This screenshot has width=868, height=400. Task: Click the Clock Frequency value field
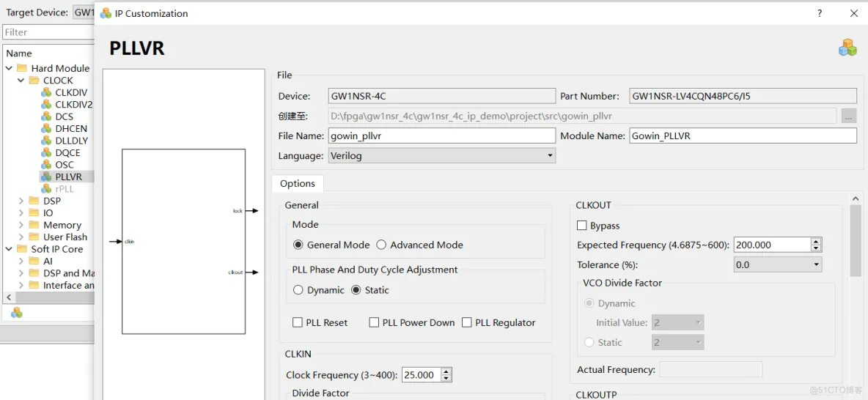point(422,374)
